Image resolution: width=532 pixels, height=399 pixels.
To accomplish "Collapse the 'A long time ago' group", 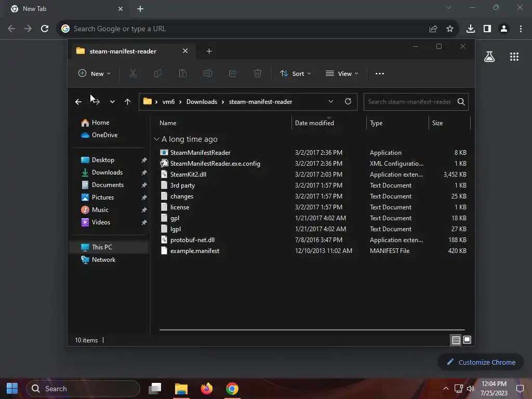I will click(156, 139).
